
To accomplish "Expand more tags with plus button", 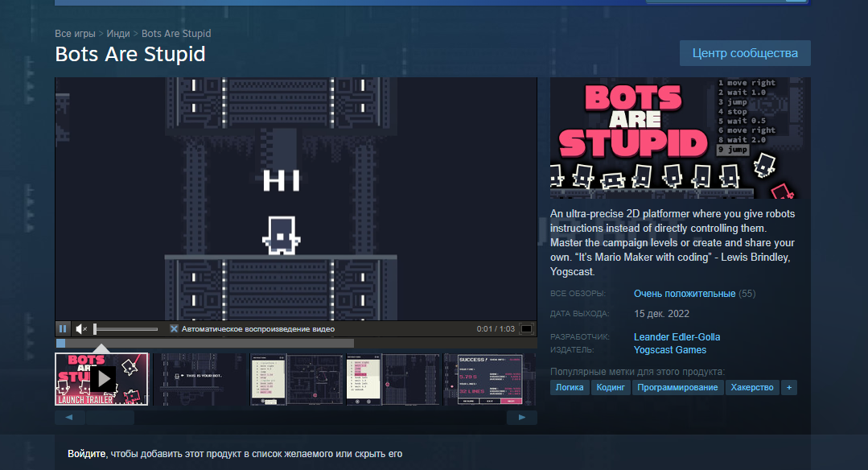I will [789, 388].
